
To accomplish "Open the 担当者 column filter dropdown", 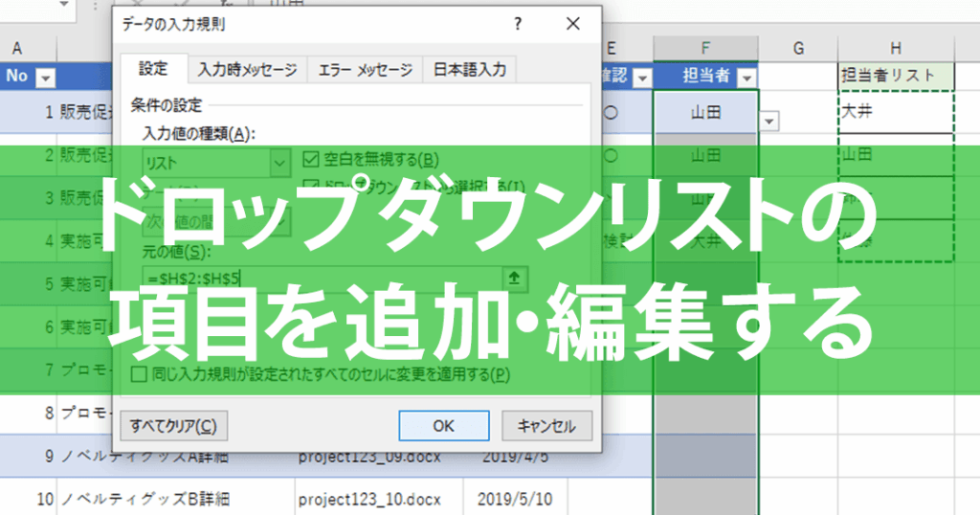I will (746, 78).
